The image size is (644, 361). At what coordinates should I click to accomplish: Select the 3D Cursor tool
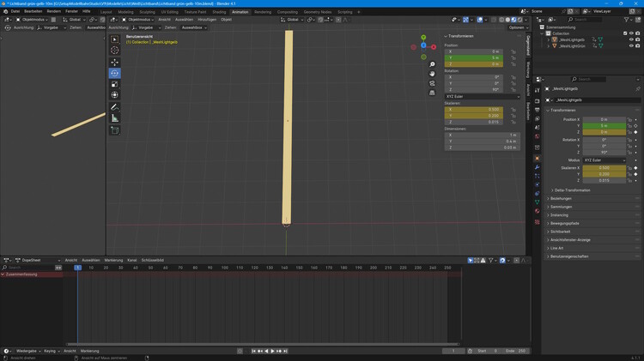click(114, 50)
